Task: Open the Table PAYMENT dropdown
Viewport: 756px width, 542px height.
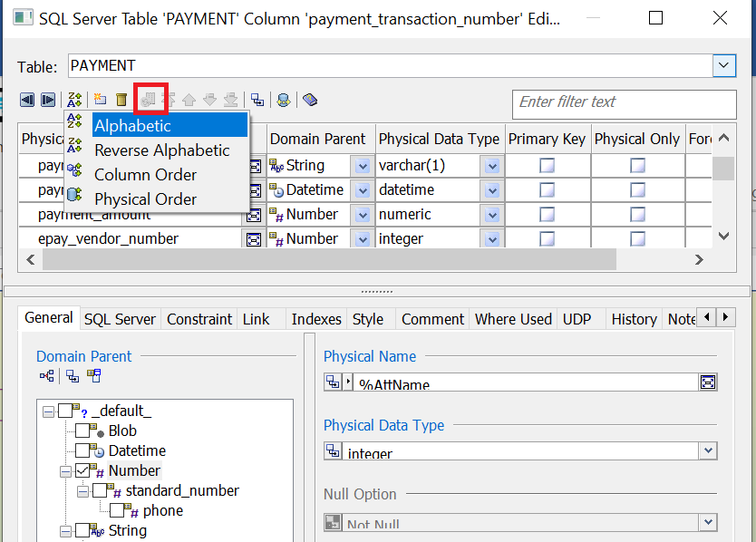Action: (x=723, y=65)
